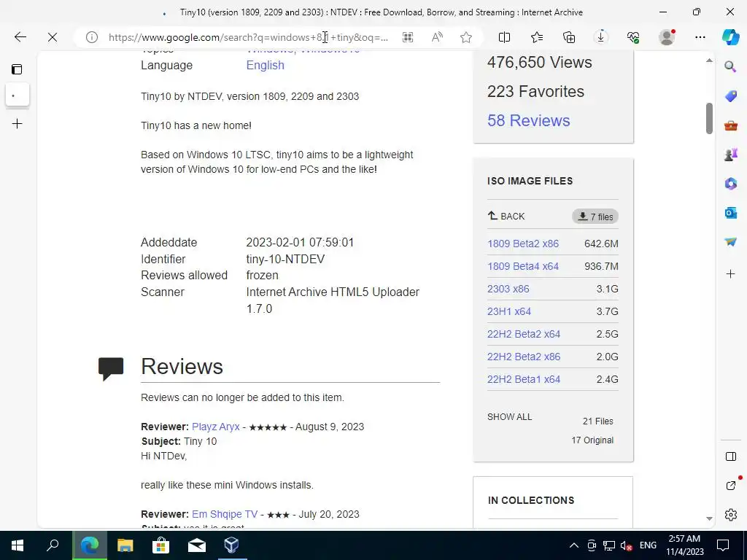Viewport: 747px width, 560px height.
Task: Switch ENG input language indicator
Action: pos(648,545)
